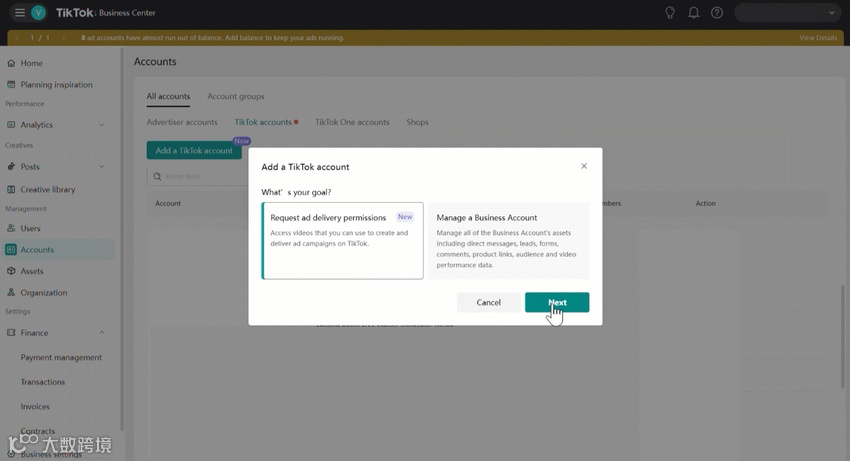Click the Action column header
This screenshot has width=850, height=461.
pos(705,203)
